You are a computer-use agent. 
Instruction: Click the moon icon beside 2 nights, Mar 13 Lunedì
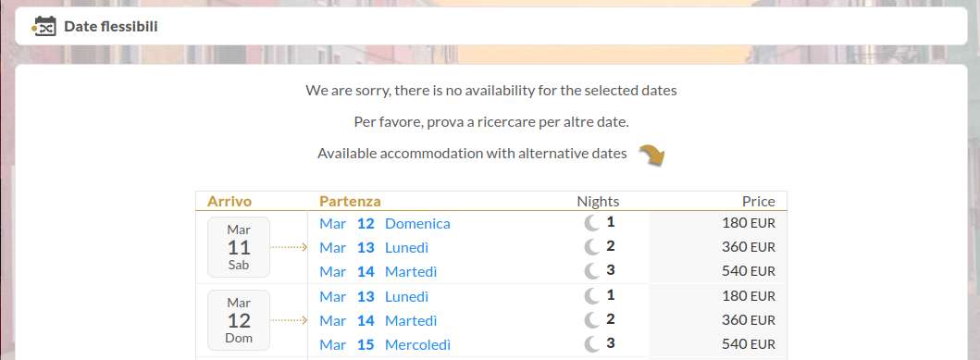[x=591, y=247]
